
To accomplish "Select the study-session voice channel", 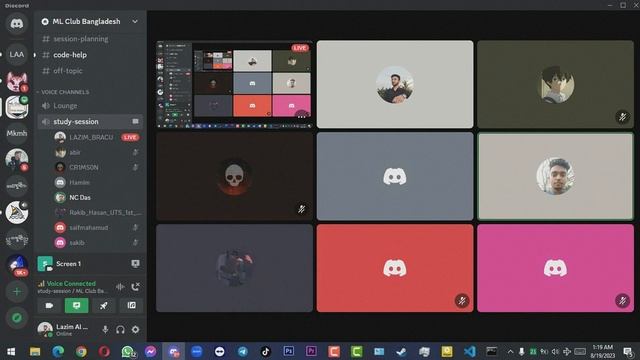I will tap(90, 121).
